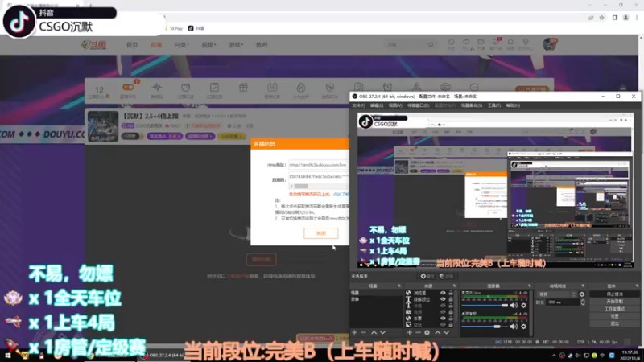Screen dimensions: 644x362
Task: Open Douyu history clock icon
Action: [x=452, y=43]
